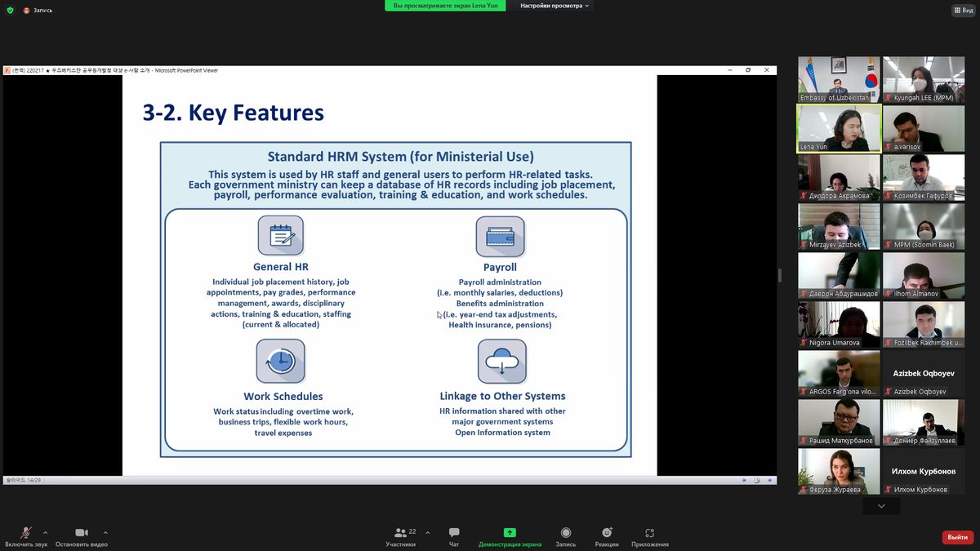This screenshot has width=980, height=551.
Task: Select Рашид Маткурбанов video thumbnail
Action: [838, 422]
